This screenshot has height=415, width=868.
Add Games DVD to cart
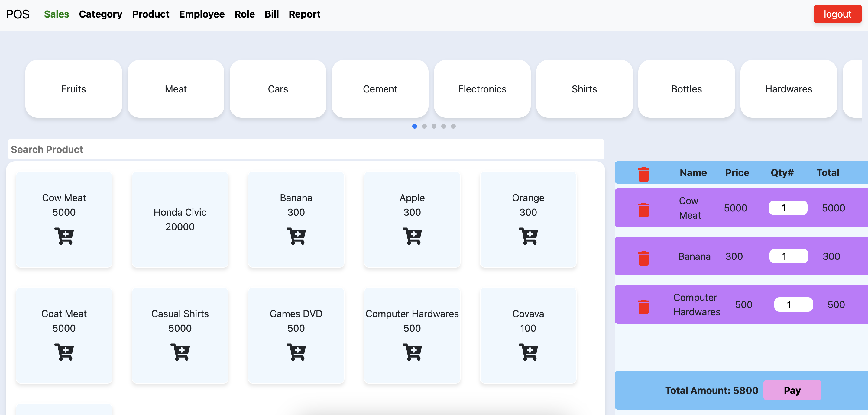pyautogui.click(x=296, y=352)
